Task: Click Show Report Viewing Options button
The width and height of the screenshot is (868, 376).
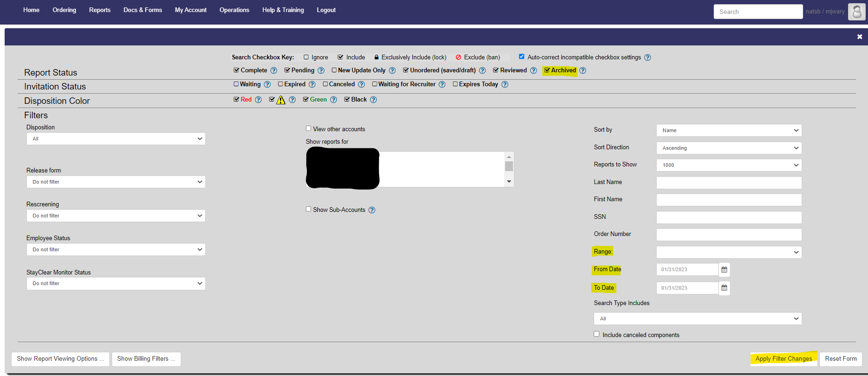Action: [x=60, y=359]
